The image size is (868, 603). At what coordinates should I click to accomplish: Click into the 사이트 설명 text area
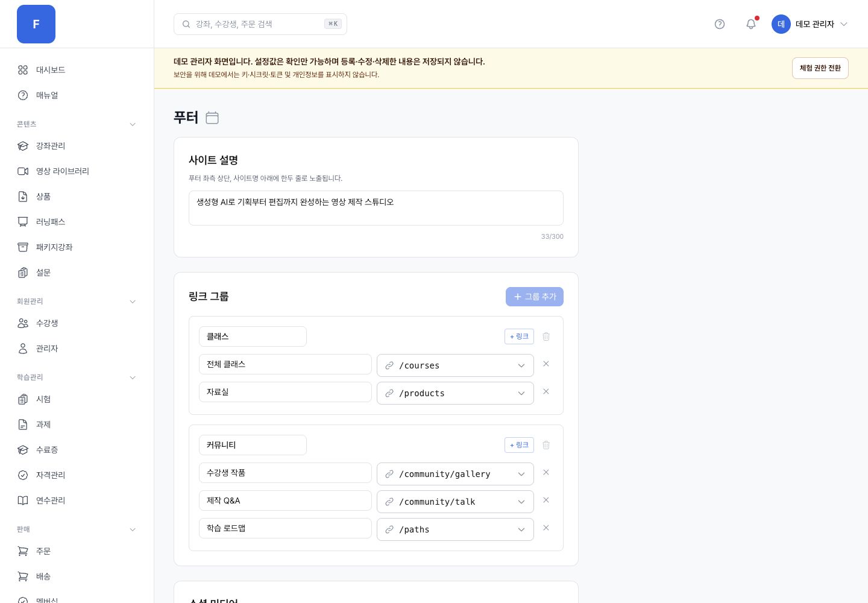pos(376,208)
